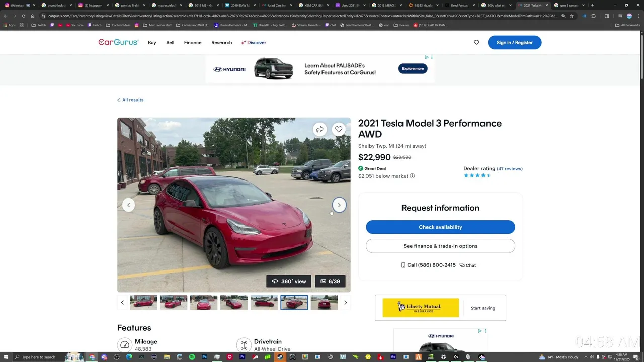The width and height of the screenshot is (644, 362).
Task: Open Chrome three-dot menu
Action: pos(638,16)
